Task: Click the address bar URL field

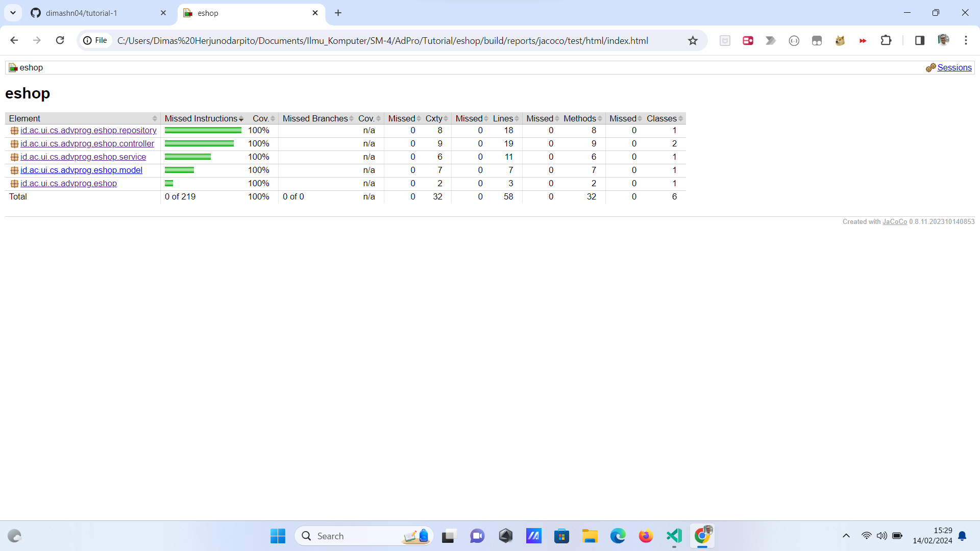Action: coord(383,40)
